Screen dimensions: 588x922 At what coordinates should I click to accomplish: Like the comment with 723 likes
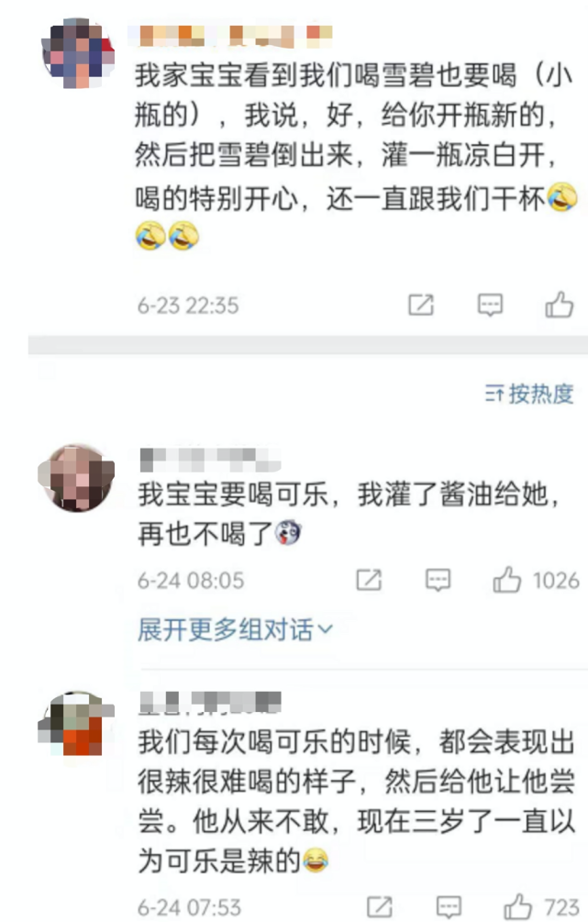pos(518,906)
